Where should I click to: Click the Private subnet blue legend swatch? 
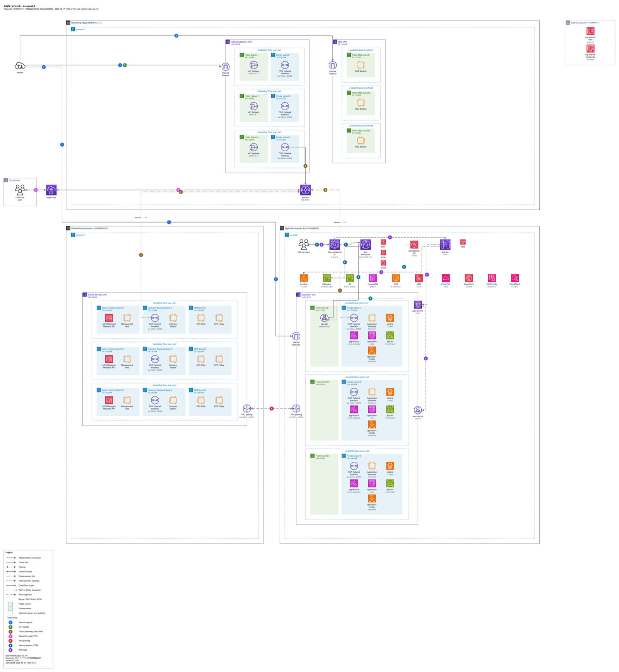tap(10, 609)
